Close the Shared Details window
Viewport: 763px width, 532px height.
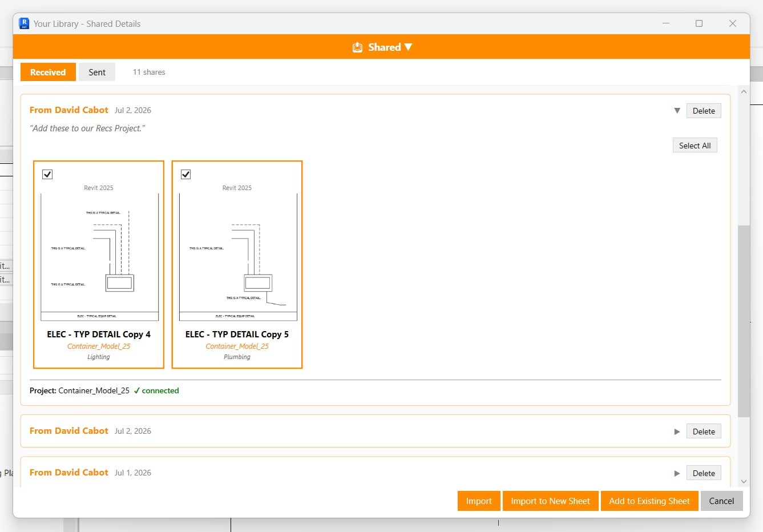point(733,23)
